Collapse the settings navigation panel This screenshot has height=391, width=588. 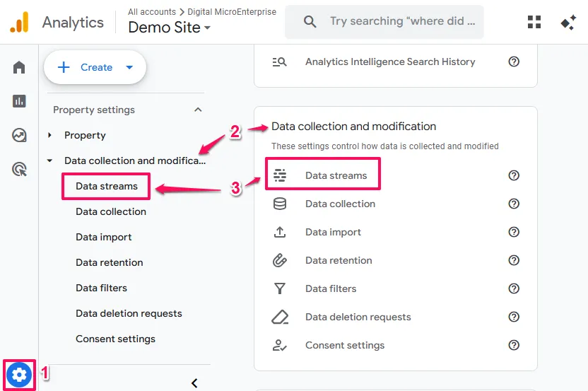point(194,383)
